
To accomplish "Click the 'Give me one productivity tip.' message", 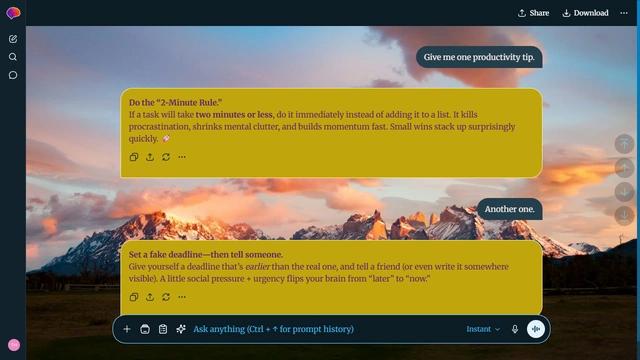I will point(479,57).
